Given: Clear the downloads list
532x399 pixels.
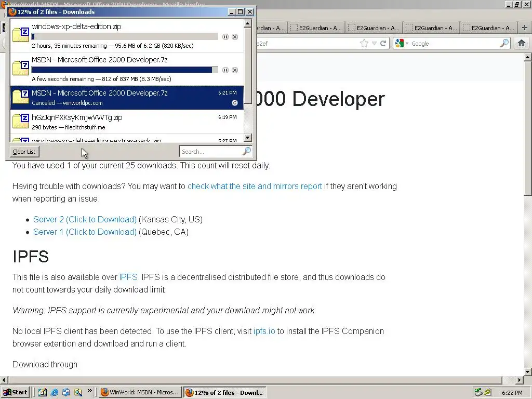Looking at the screenshot, I should click(24, 152).
